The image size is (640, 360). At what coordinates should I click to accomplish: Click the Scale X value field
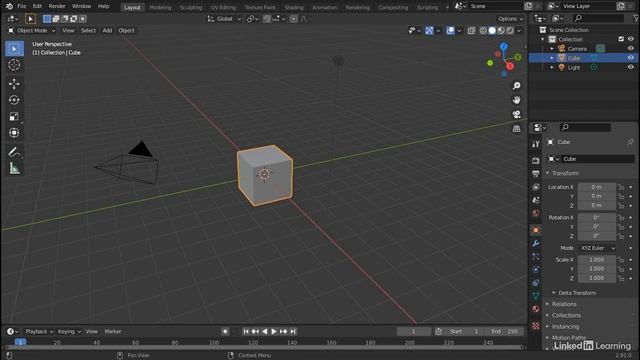tap(597, 260)
